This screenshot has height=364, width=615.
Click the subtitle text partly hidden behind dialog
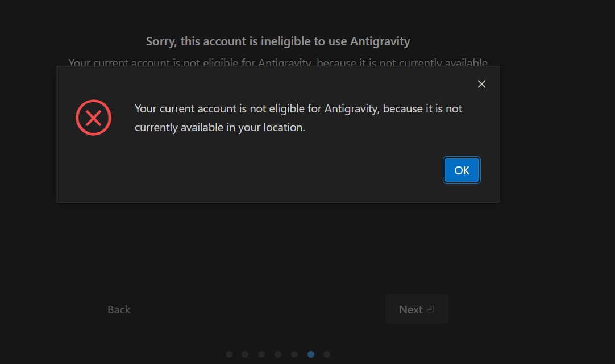(x=278, y=62)
